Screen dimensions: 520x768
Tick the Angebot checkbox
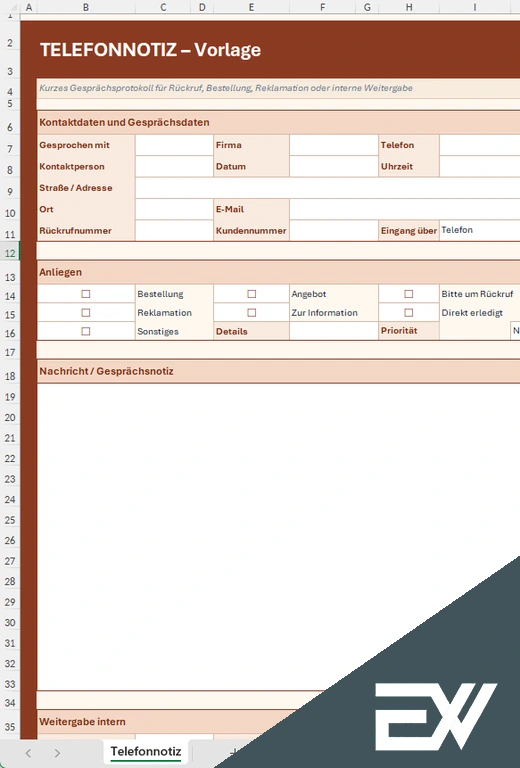pyautogui.click(x=252, y=294)
